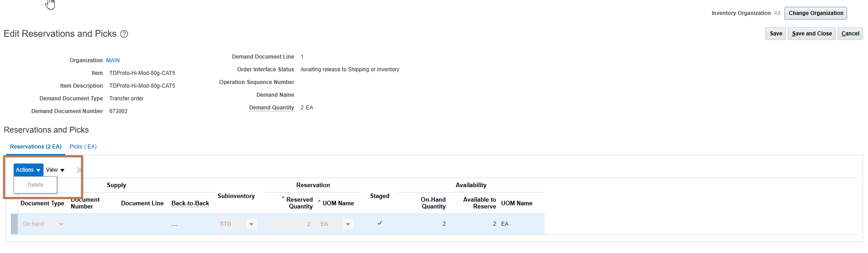Click the Inventory Organization All value
Screen dimensions: 868x253
pyautogui.click(x=777, y=13)
